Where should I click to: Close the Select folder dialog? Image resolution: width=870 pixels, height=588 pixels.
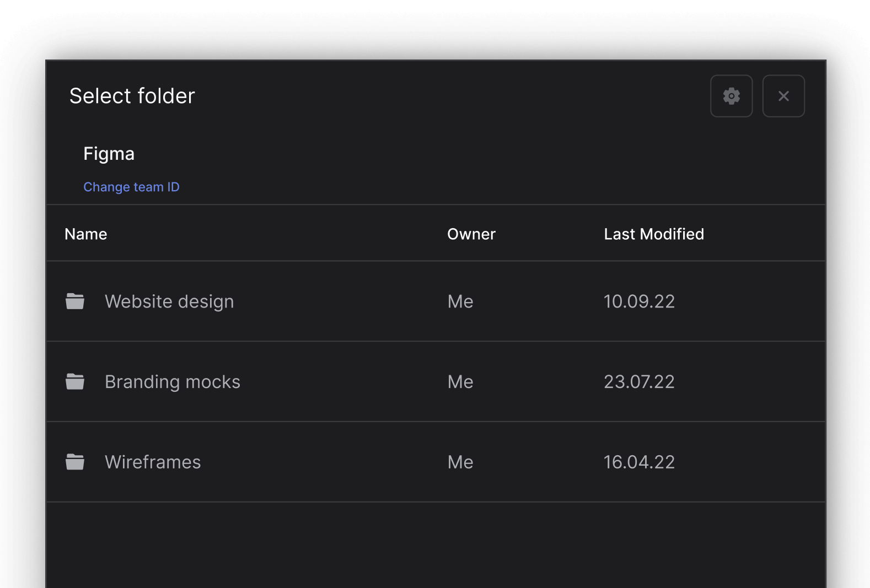(783, 96)
